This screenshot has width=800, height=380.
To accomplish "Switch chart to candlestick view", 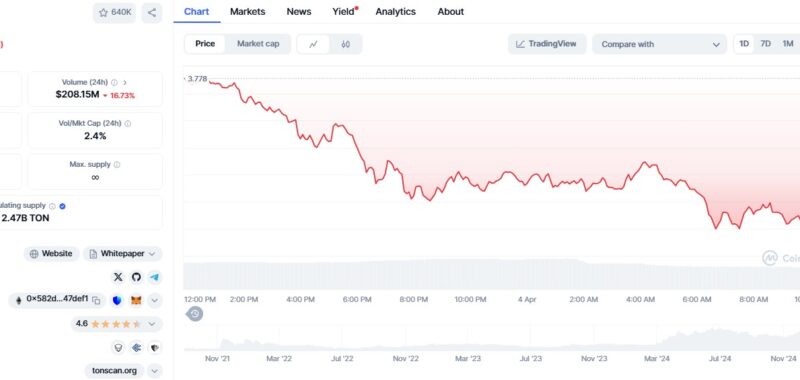I will [x=346, y=44].
